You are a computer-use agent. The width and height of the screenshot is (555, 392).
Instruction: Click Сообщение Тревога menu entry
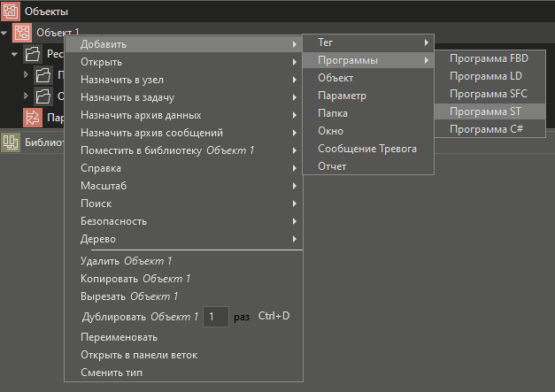(367, 149)
